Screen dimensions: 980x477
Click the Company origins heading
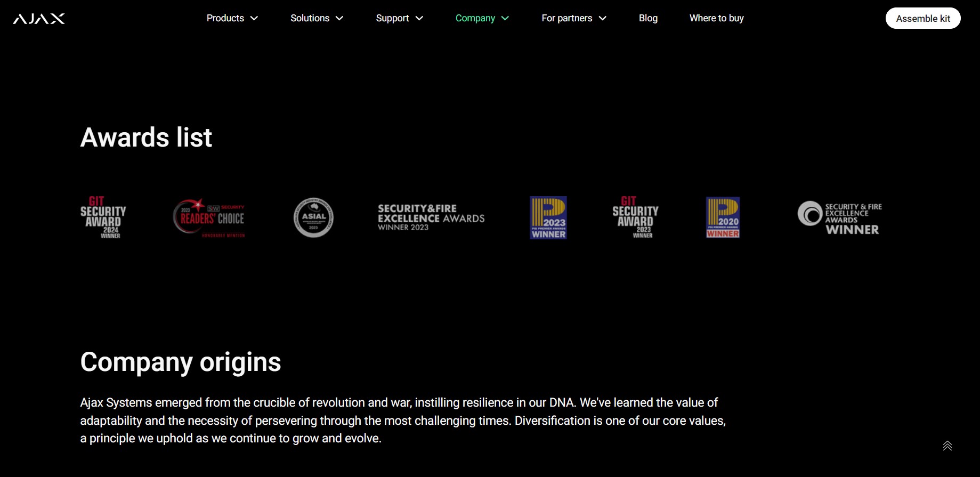coord(181,362)
